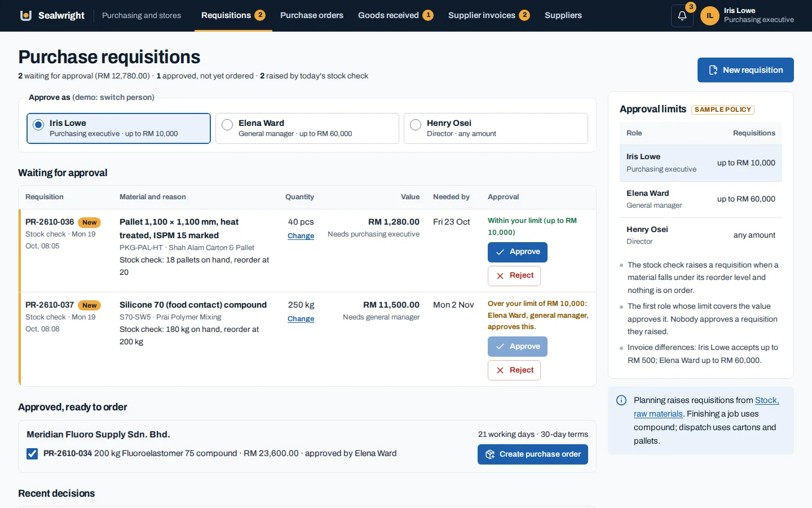The image size is (812, 508).
Task: Click the Meridian Fluoro Supply Sdn. Bhd. heading
Action: coord(98,434)
